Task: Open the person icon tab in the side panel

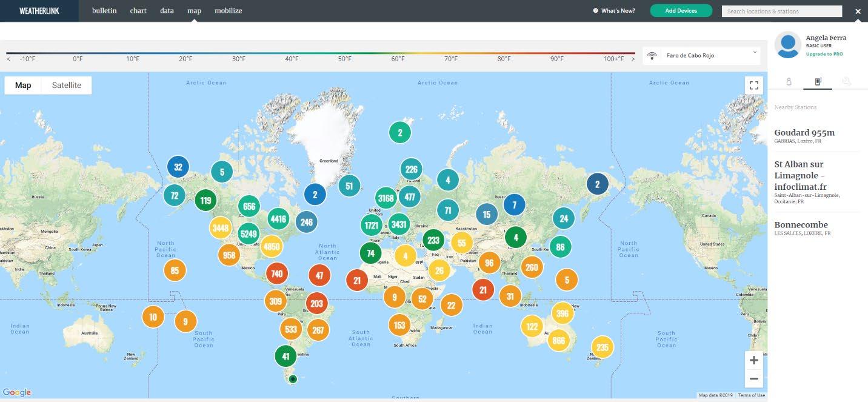Action: click(x=789, y=81)
